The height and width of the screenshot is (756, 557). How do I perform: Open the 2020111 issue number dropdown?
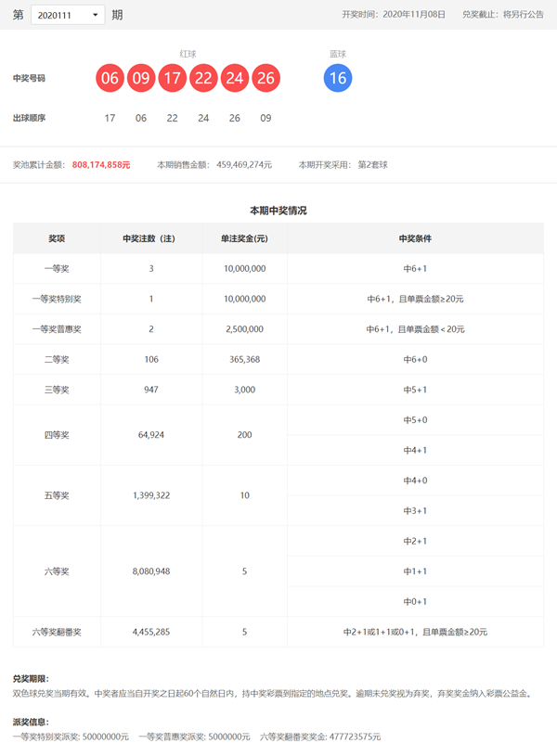click(x=68, y=15)
